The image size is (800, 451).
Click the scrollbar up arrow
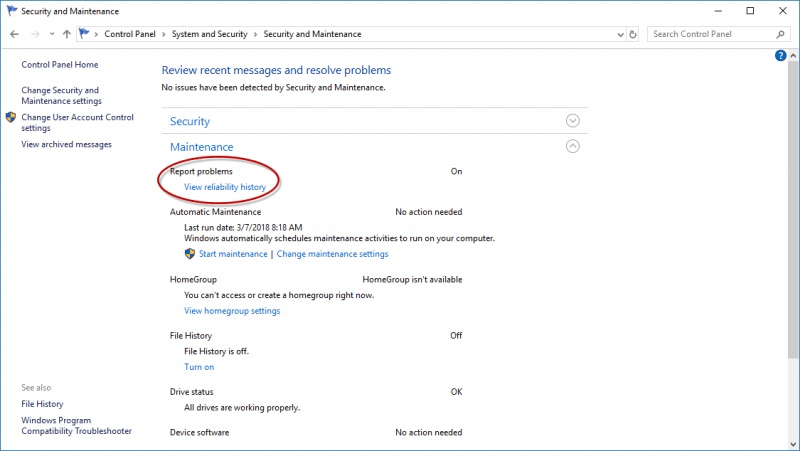click(793, 55)
